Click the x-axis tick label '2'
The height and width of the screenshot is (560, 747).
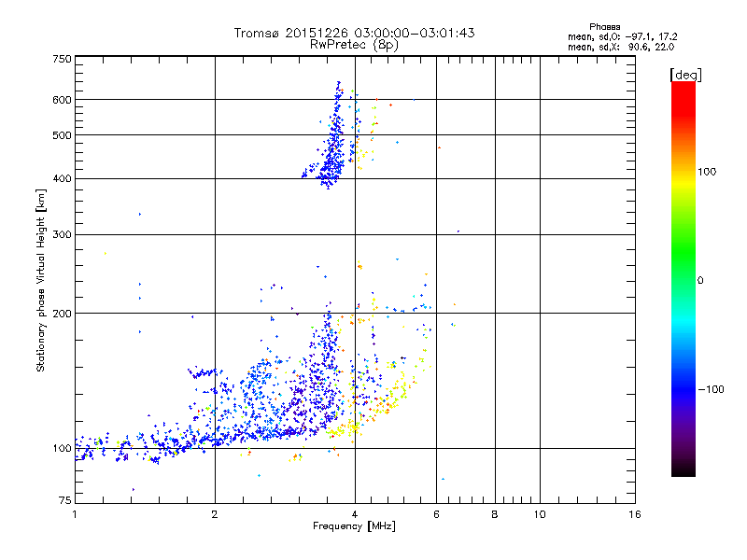click(215, 514)
